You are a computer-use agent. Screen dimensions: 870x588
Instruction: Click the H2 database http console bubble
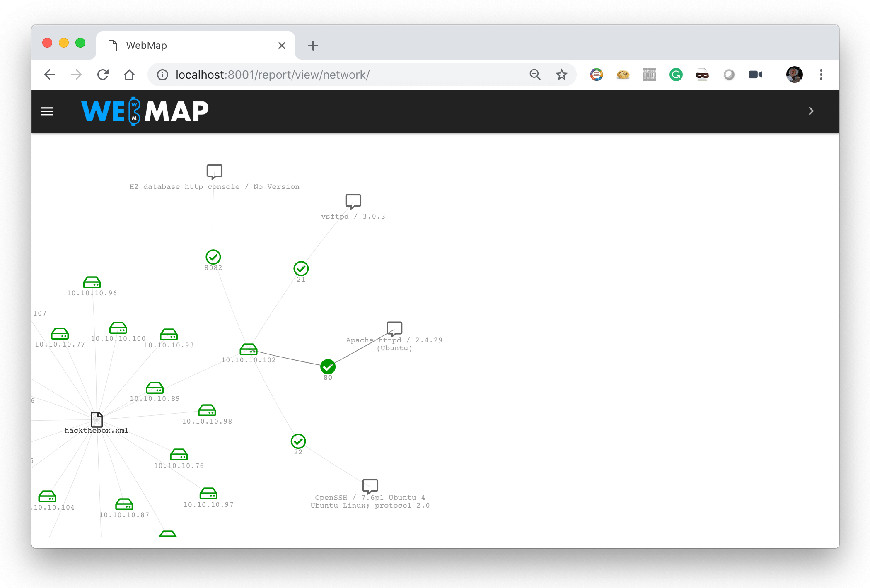pos(214,171)
